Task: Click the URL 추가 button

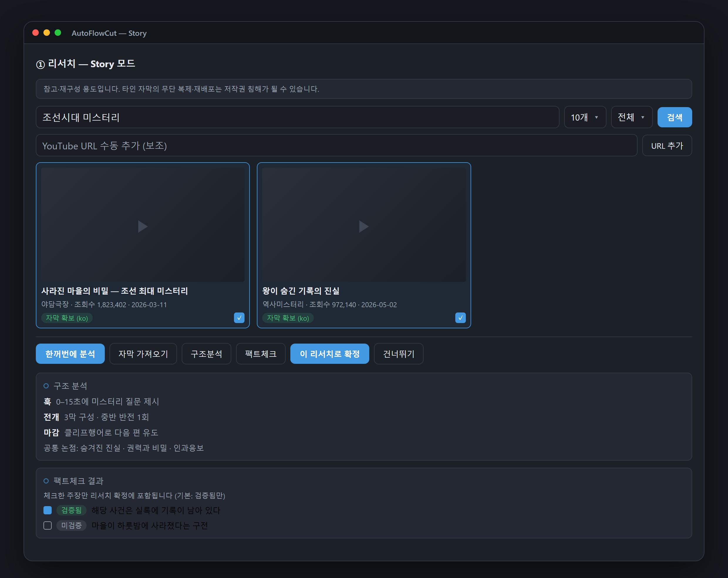Action: [x=667, y=146]
